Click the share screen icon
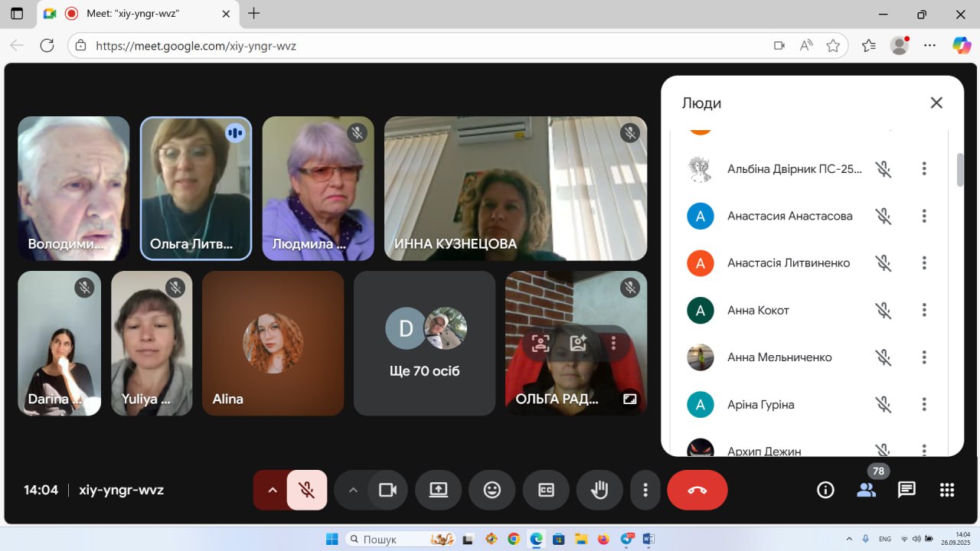Screen dimensions: 980x551 (x=438, y=490)
